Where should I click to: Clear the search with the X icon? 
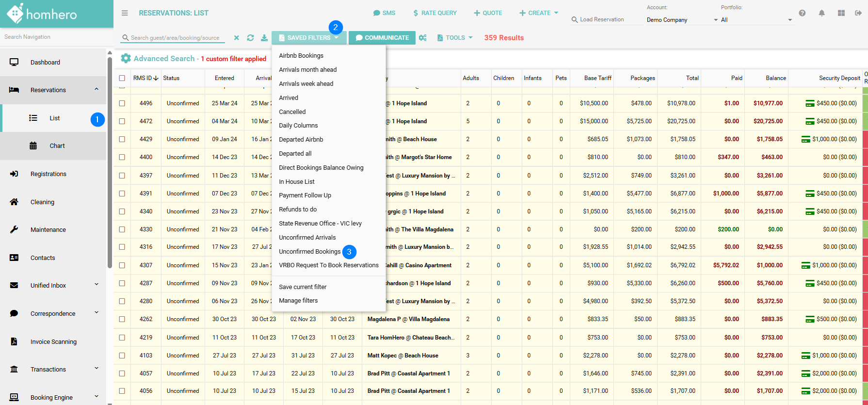(x=237, y=38)
